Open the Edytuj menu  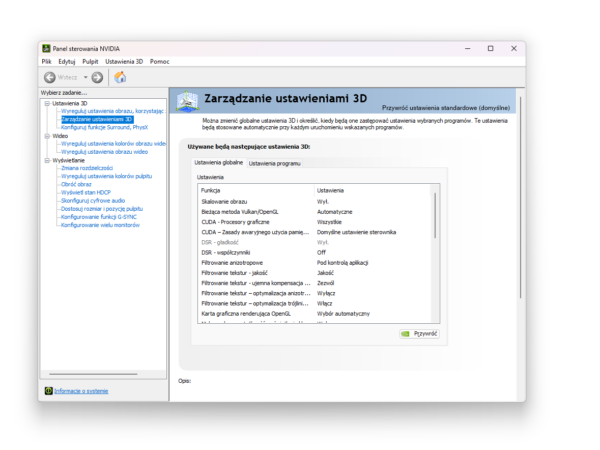click(x=67, y=62)
